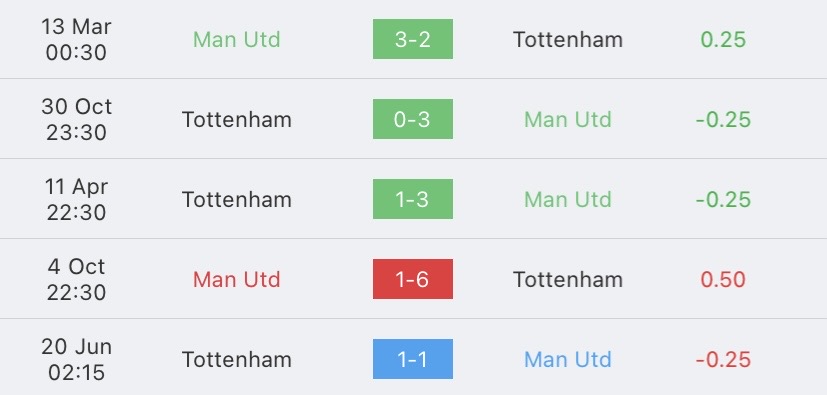
Task: Open the red 1-6 score badge
Action: [x=412, y=279]
